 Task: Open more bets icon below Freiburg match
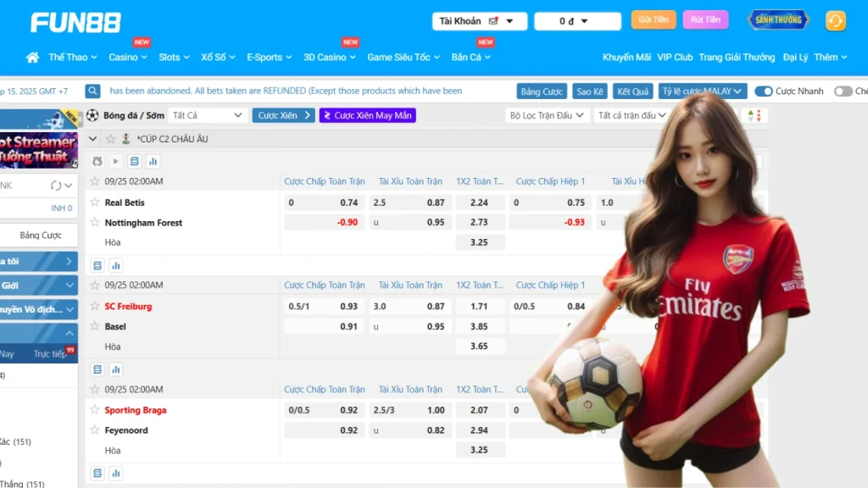(x=97, y=369)
